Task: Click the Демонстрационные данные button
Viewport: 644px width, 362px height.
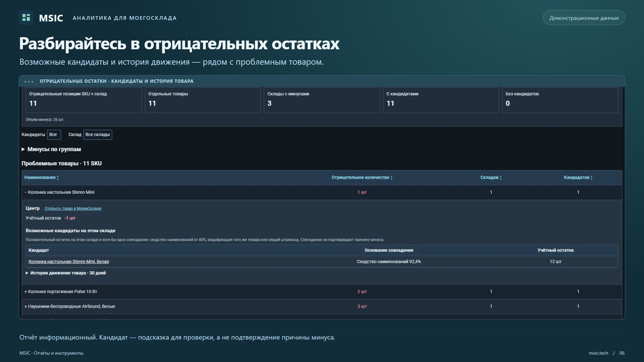Action: click(584, 18)
